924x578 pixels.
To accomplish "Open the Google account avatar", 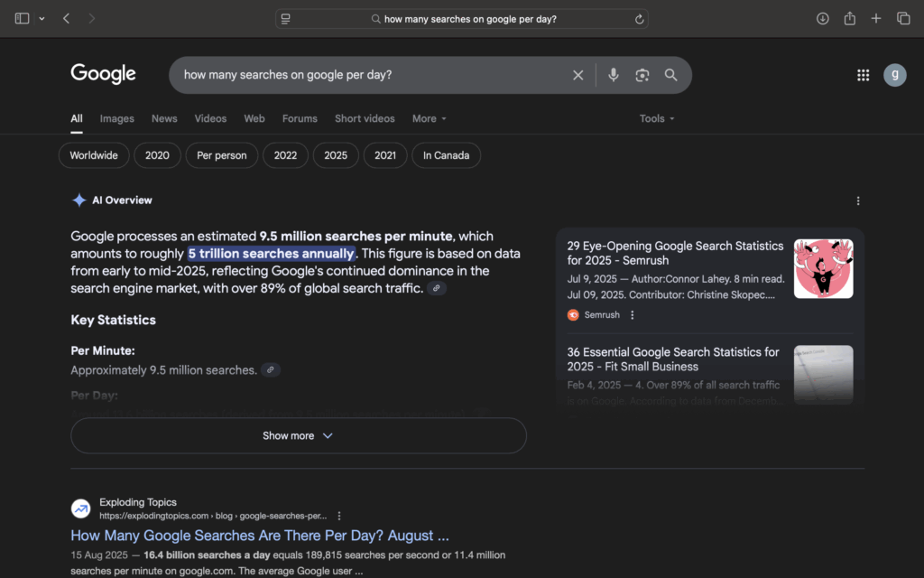I will pyautogui.click(x=894, y=75).
